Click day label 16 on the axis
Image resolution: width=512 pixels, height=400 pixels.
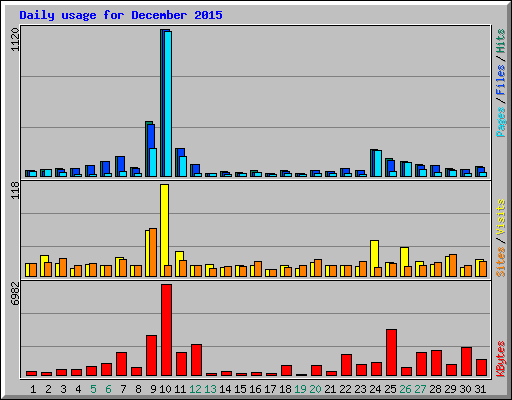pos(255,389)
